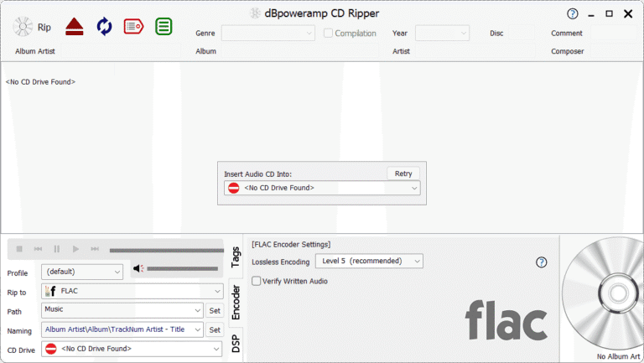Expand the Naming scheme dropdown
Viewport: 644px width, 363px height.
122,329
